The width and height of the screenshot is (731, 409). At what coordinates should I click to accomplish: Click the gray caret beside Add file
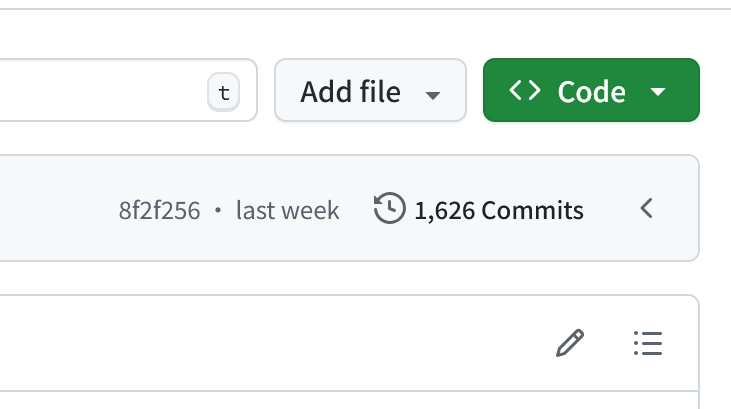(x=433, y=95)
